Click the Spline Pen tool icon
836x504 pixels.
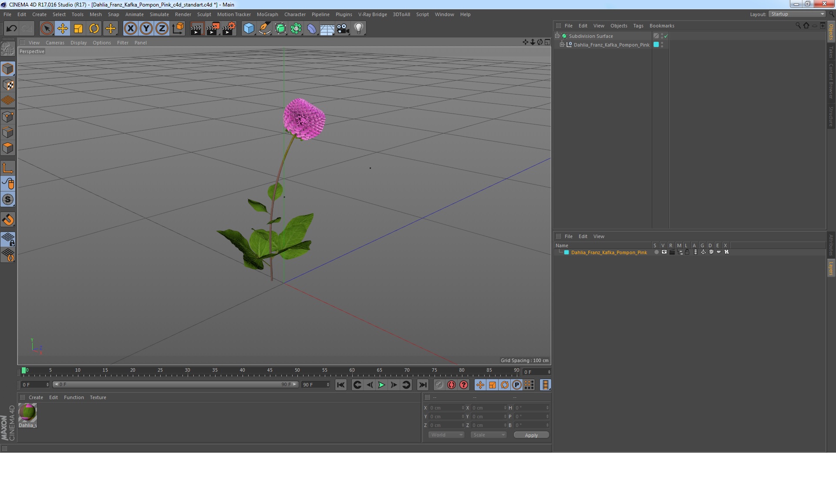[x=264, y=29]
